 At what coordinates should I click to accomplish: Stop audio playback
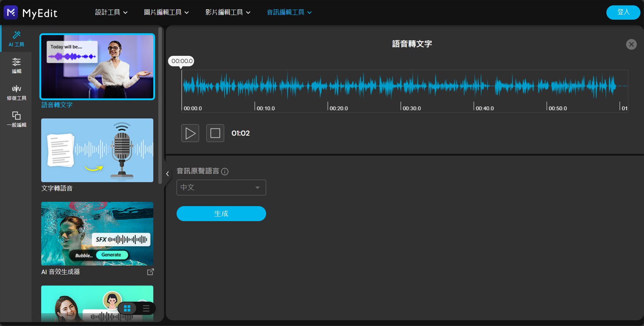215,133
